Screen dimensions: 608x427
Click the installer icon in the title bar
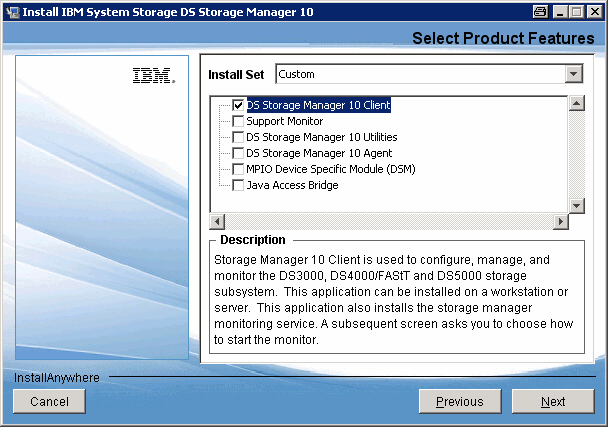(x=11, y=11)
